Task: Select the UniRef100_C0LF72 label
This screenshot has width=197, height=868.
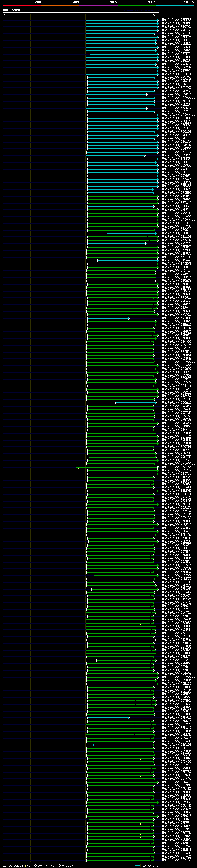Action: tap(177, 579)
